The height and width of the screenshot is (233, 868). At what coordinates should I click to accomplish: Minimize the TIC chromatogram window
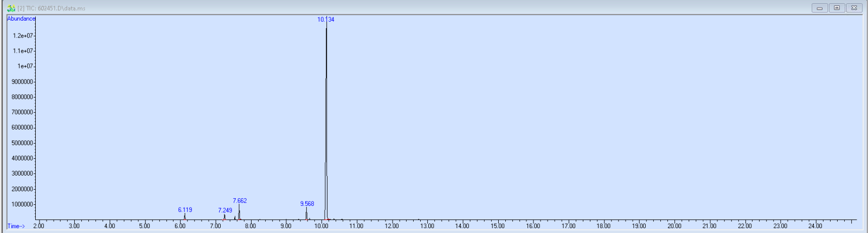(x=820, y=8)
